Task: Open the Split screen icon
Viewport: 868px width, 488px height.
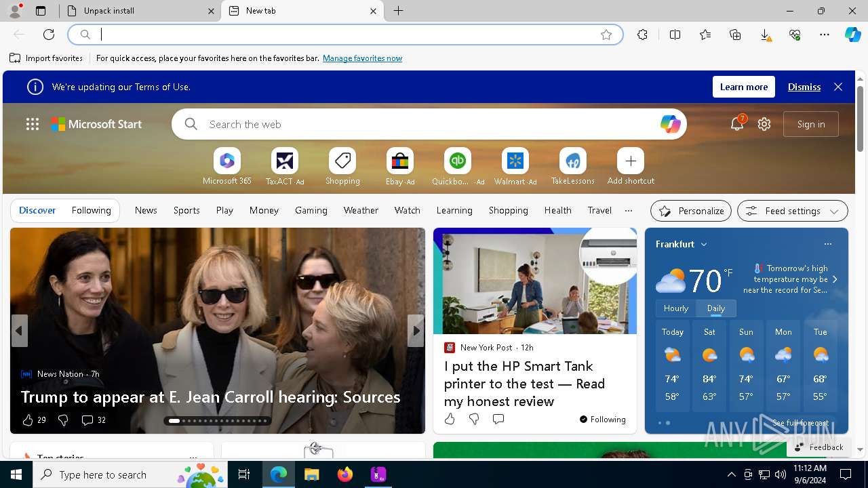Action: [675, 35]
